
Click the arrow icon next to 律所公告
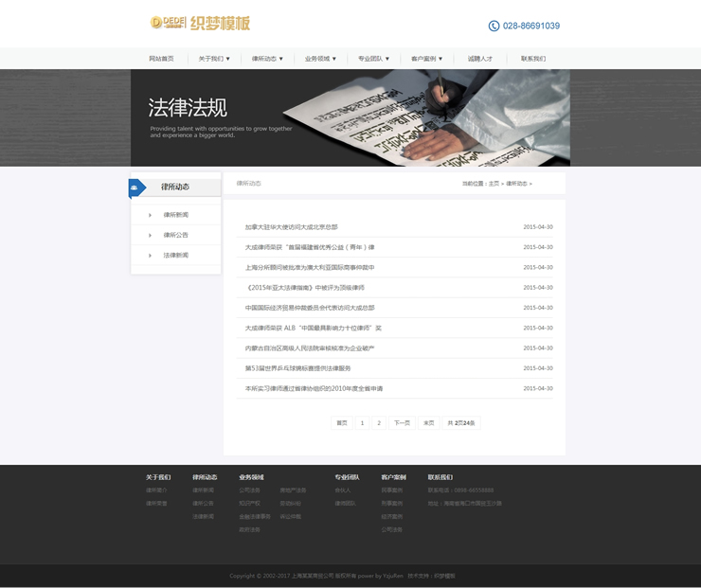tap(150, 235)
